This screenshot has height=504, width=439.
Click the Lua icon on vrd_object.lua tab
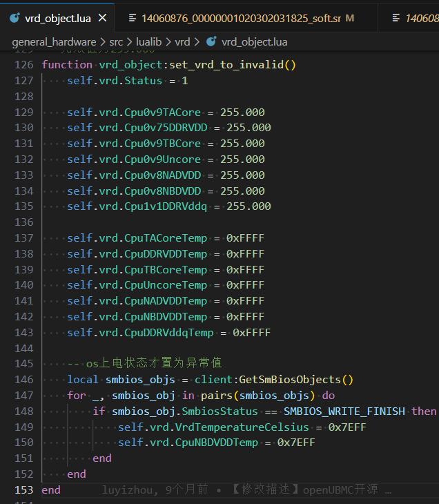[x=14, y=18]
